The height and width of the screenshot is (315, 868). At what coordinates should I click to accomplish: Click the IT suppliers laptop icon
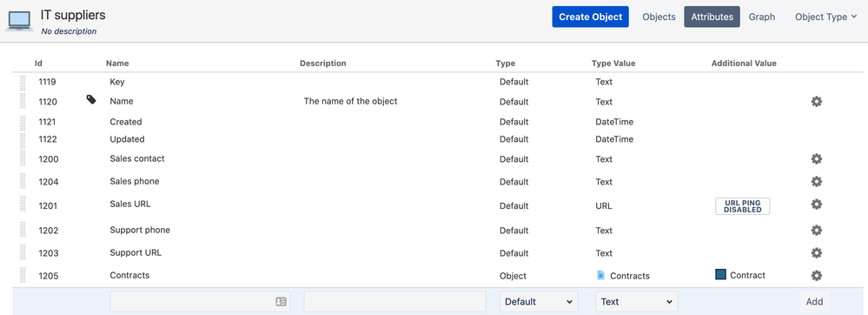click(19, 21)
